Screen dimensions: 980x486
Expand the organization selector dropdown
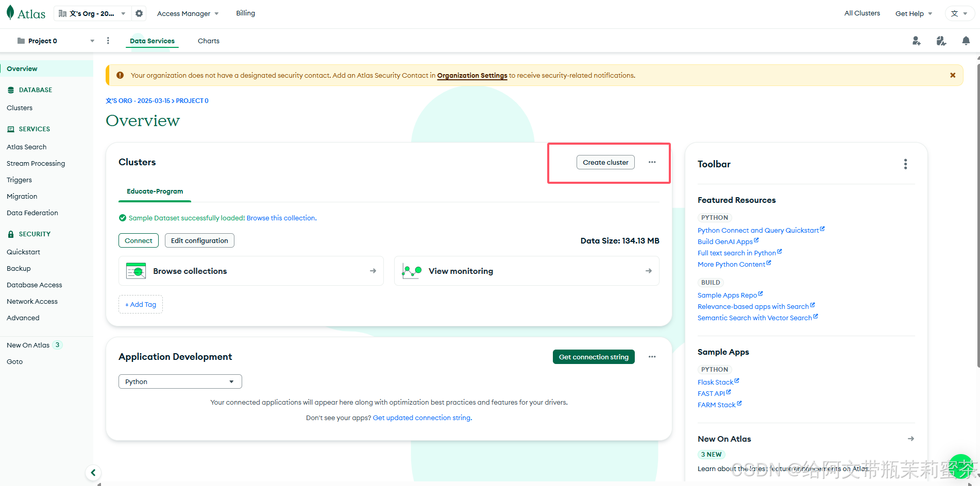tap(123, 13)
